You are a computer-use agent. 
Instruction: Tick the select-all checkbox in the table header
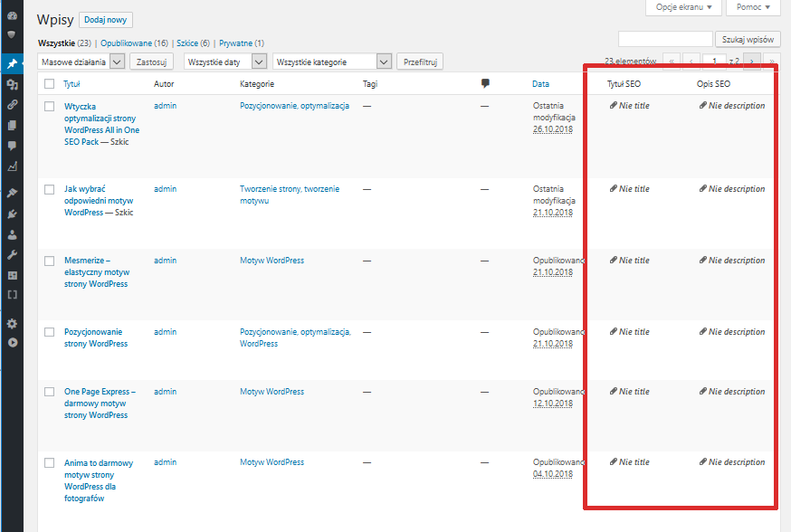coord(49,84)
